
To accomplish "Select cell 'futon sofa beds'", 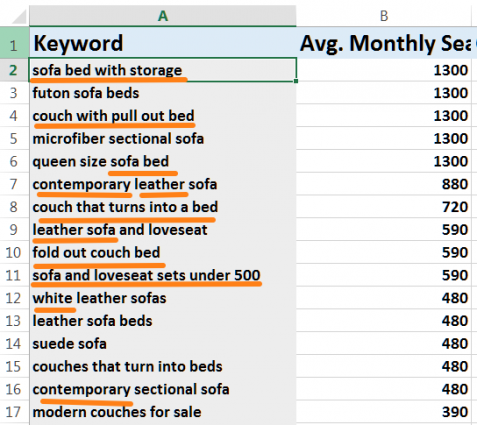I will click(163, 93).
